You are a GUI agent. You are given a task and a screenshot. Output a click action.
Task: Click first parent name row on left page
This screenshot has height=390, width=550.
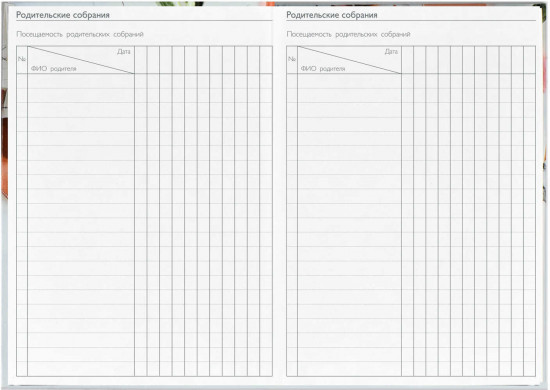click(x=81, y=81)
